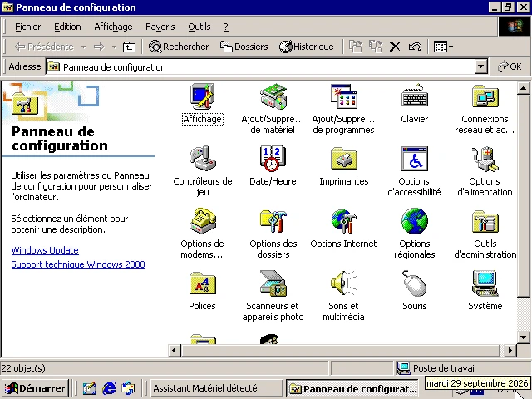
Task: Click the horizontal scrollbar left arrow
Action: click(175, 351)
